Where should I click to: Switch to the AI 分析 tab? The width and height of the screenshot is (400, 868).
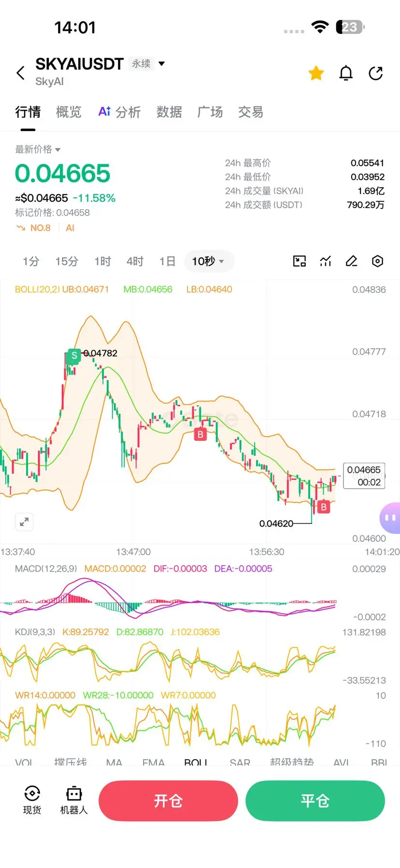tap(120, 112)
